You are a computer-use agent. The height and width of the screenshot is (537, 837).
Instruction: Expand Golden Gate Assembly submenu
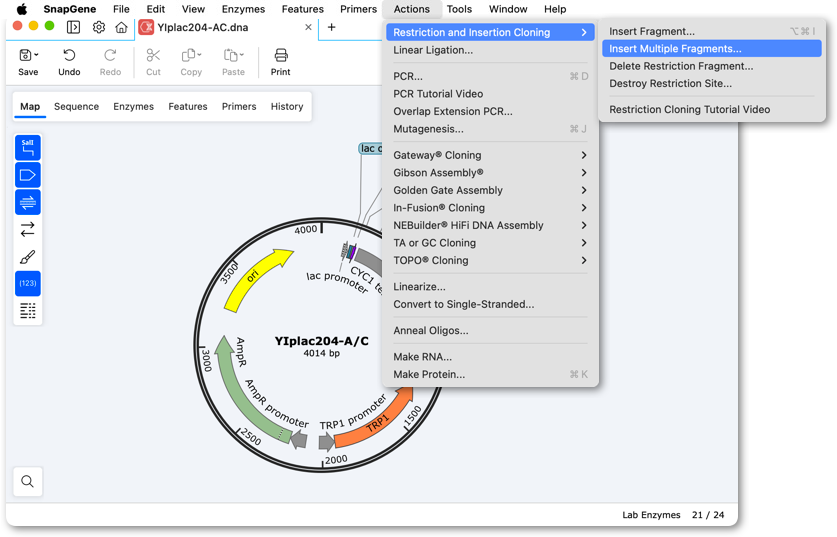click(490, 191)
